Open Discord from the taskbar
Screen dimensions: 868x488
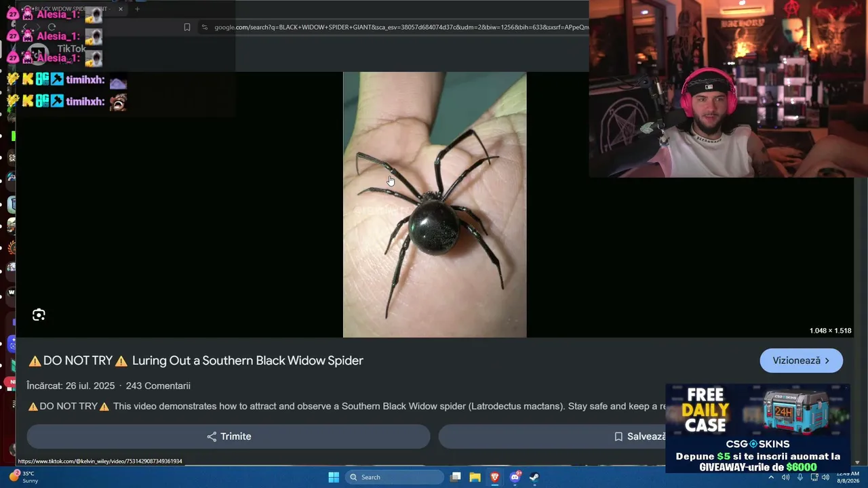pyautogui.click(x=515, y=477)
